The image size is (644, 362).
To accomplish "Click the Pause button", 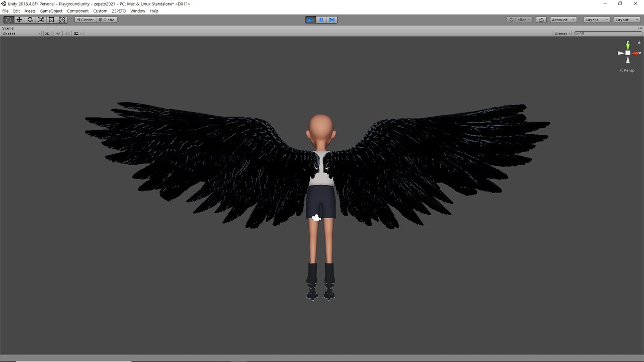I will [321, 20].
